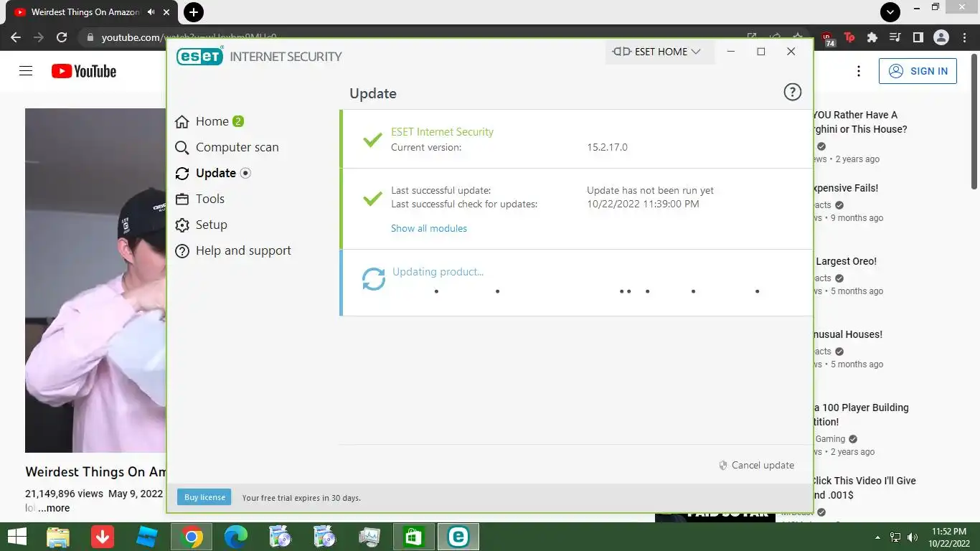Open Chrome Extensions puzzle menu
This screenshot has height=551, width=980.
[x=872, y=37]
